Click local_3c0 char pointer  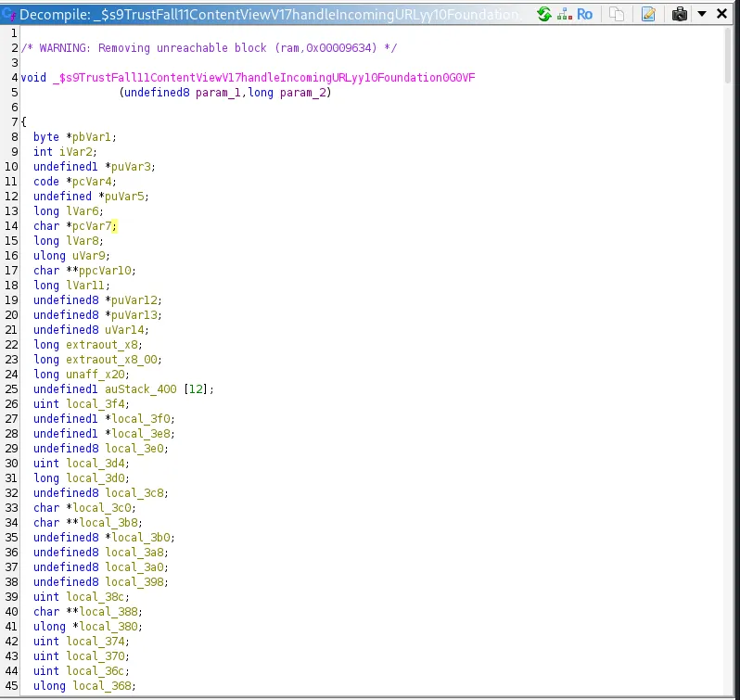point(101,508)
